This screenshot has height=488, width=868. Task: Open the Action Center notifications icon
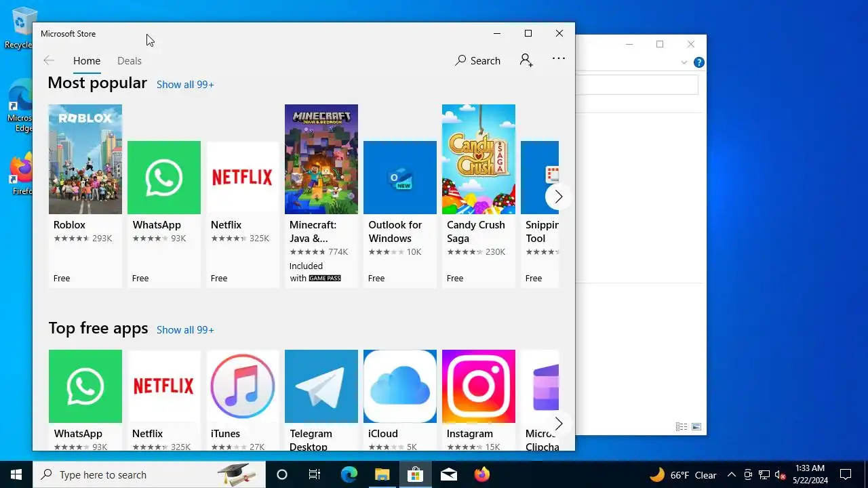pyautogui.click(x=846, y=474)
